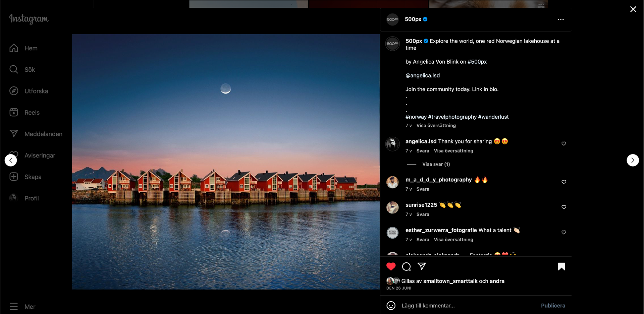Click the Reels icon in sidebar
This screenshot has width=644, height=314.
[14, 112]
